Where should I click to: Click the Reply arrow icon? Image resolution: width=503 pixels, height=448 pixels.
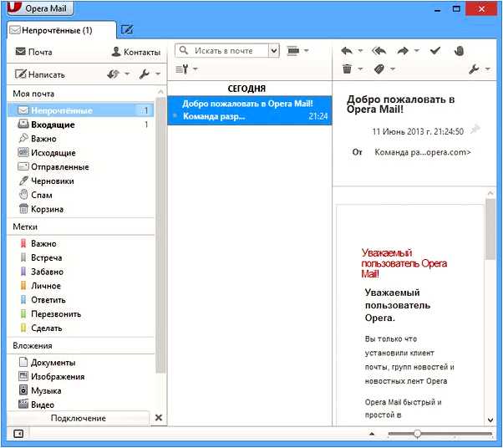point(347,51)
